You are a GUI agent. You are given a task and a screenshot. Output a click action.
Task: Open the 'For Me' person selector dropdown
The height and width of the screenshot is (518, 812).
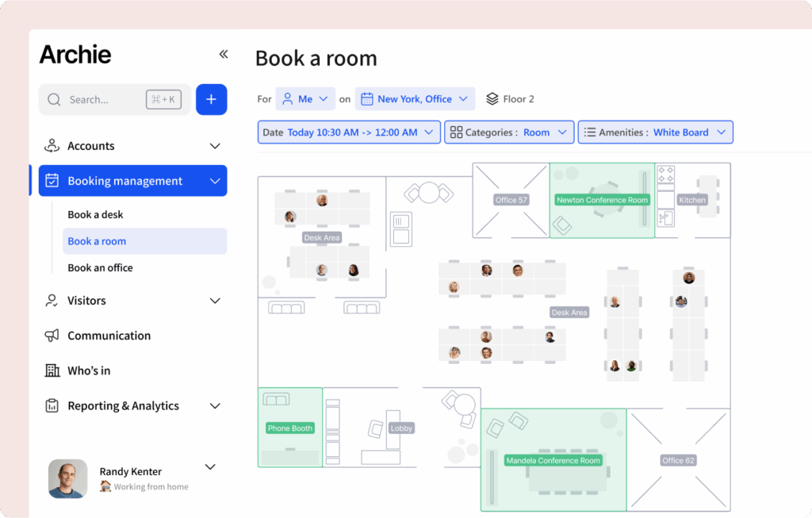pos(305,98)
